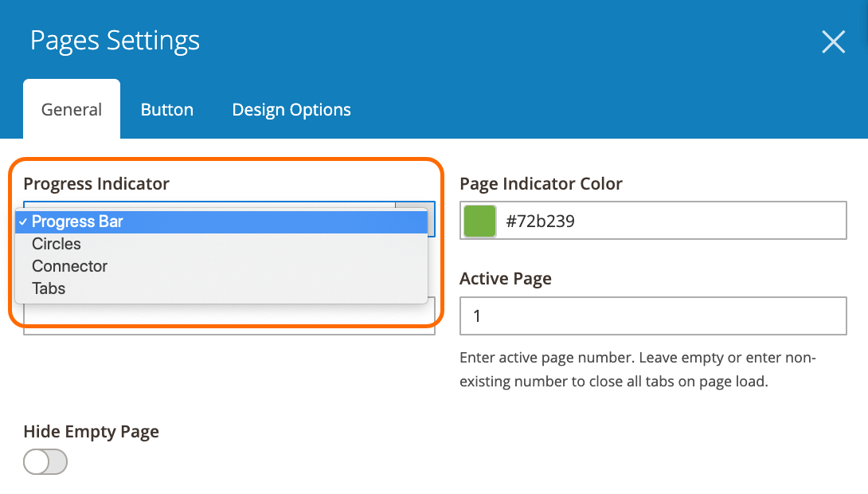Switch to the General tab
Viewport: 868px width, 494px height.
point(71,109)
